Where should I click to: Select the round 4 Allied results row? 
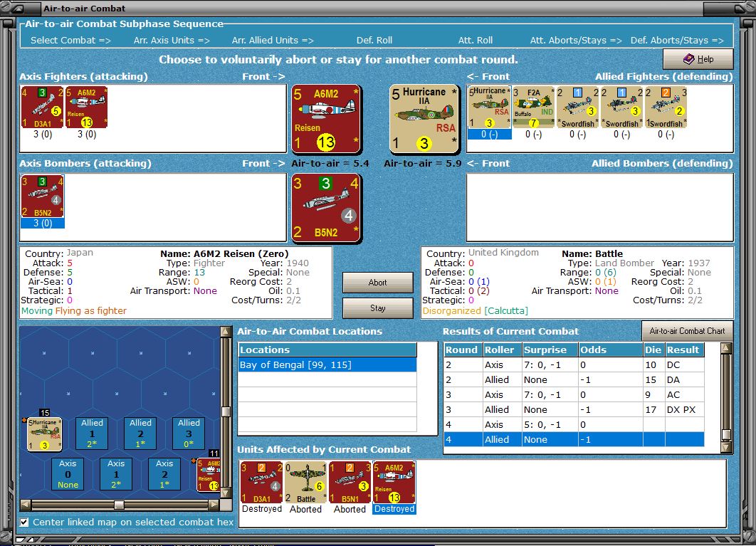[x=574, y=439]
